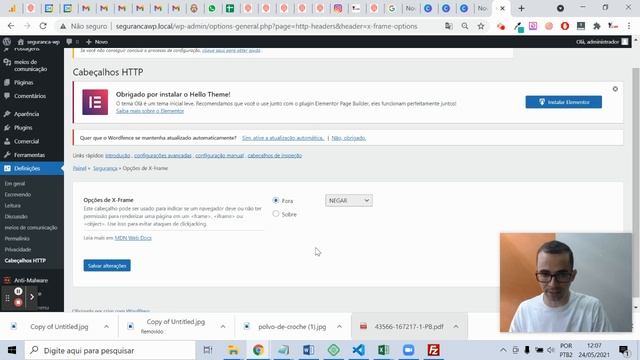
Task: Expand options for 43566-167217-1-PB.pdf download
Action: 456,327
